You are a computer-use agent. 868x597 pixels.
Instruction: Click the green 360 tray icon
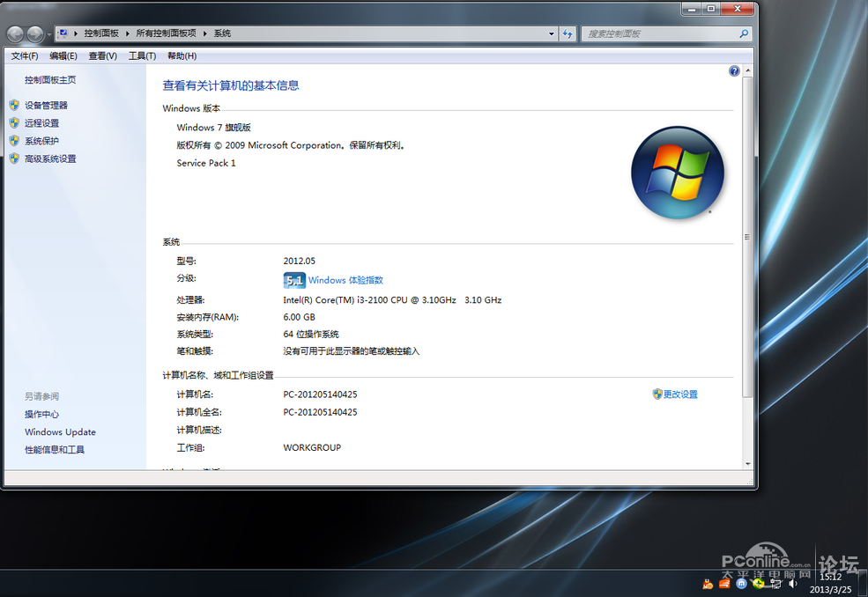pyautogui.click(x=759, y=584)
